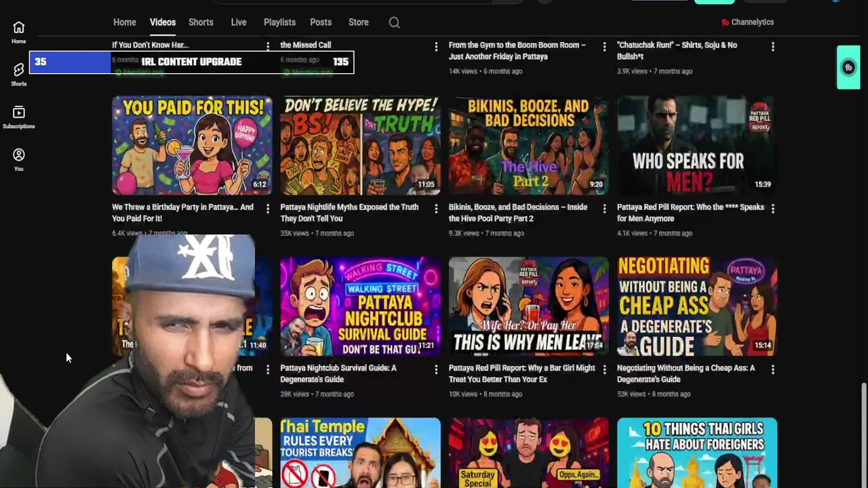This screenshot has width=868, height=488.
Task: Play the 10 Things Thai Girls Hate thumbnail
Action: (x=697, y=452)
